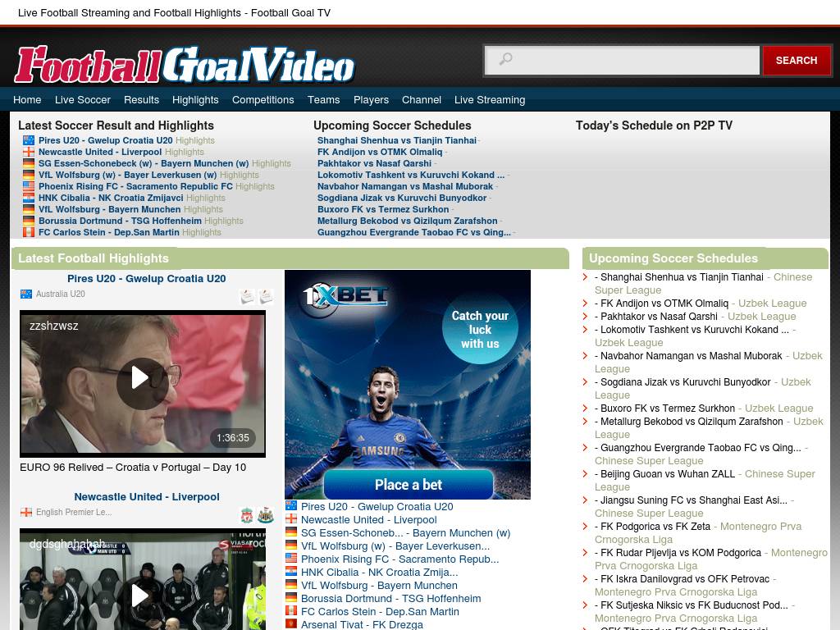Screen dimensions: 840x630
Task: Click the USA flag beside Phoenix Rising FC
Action: [29, 186]
